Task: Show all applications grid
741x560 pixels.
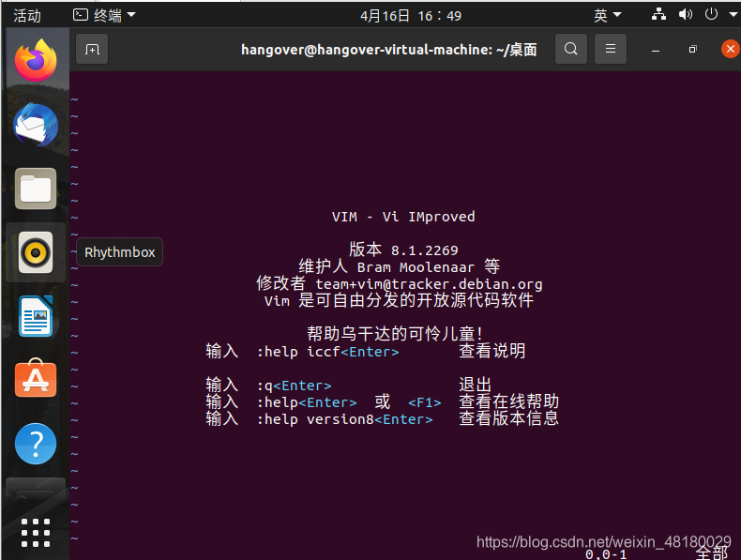Action: click(36, 533)
